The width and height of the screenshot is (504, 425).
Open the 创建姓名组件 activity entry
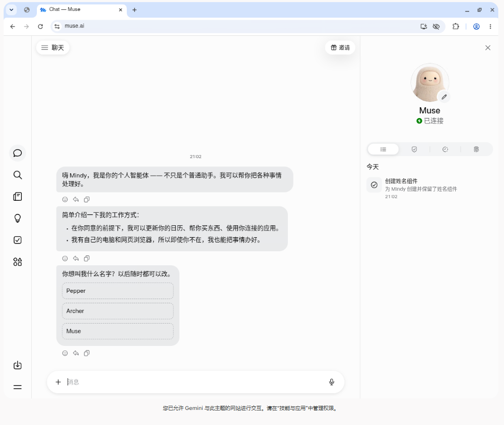[429, 188]
